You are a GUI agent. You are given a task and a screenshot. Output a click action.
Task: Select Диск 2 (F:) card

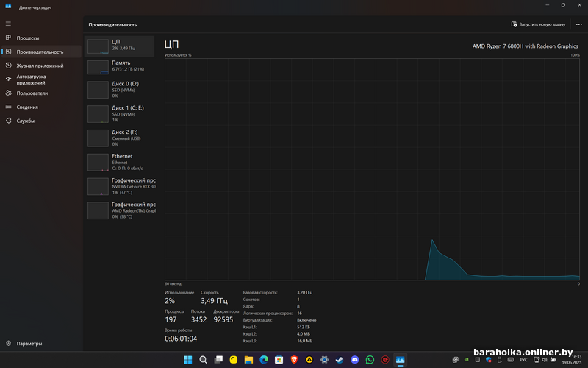[120, 138]
